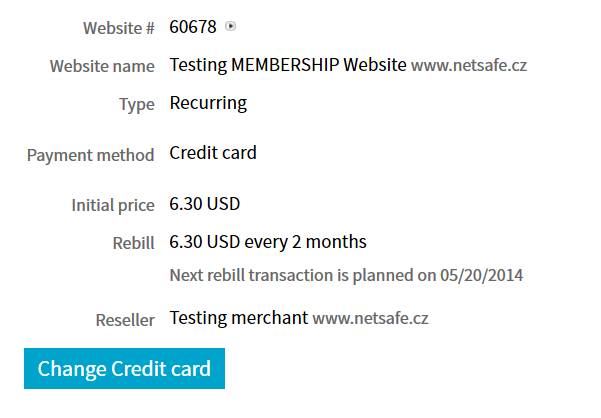
Task: Select the website number 60678
Action: pos(193,27)
